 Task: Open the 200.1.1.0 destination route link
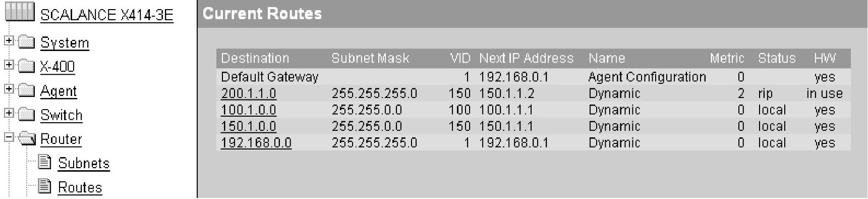pos(249,93)
